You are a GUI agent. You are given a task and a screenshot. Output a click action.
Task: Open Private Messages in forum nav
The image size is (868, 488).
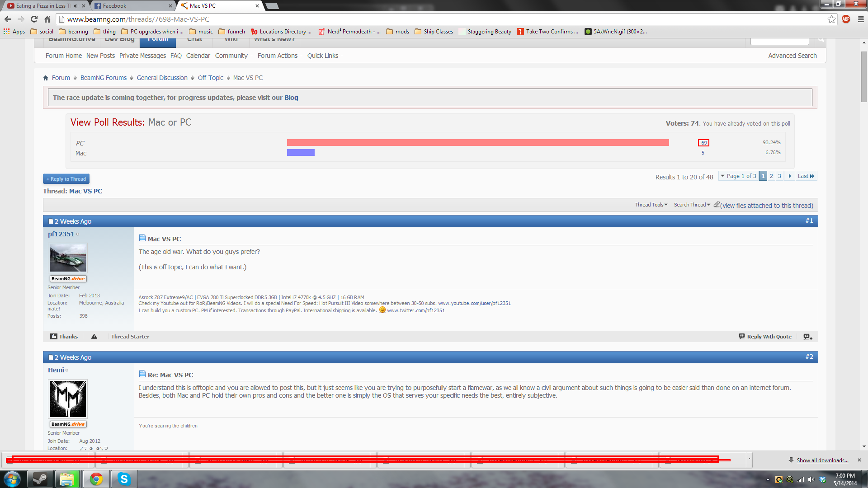(142, 56)
